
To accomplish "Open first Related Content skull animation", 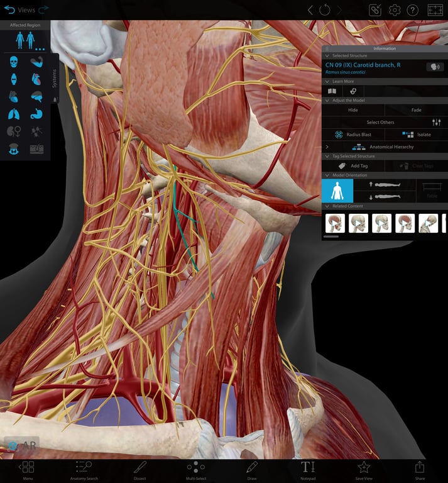I will pyautogui.click(x=335, y=223).
